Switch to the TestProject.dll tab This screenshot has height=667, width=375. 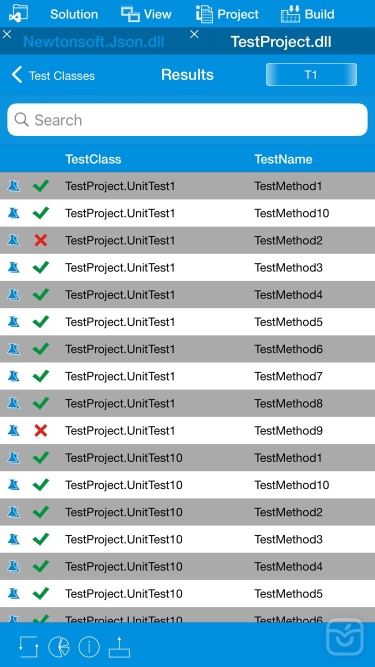click(281, 42)
